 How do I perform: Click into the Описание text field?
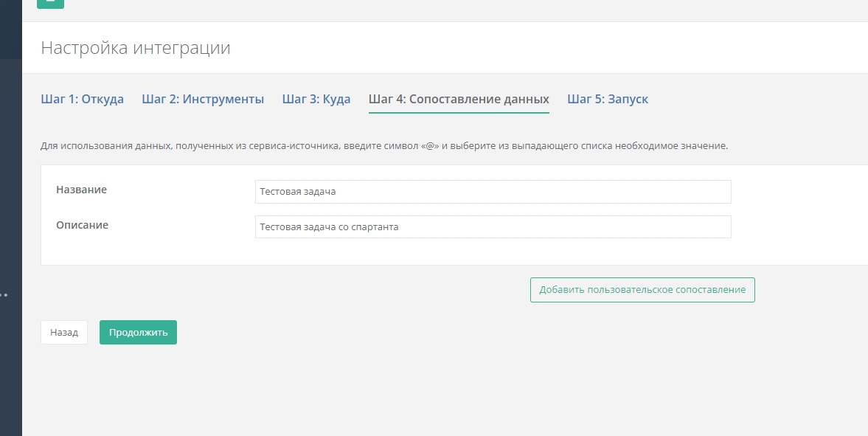[493, 227]
